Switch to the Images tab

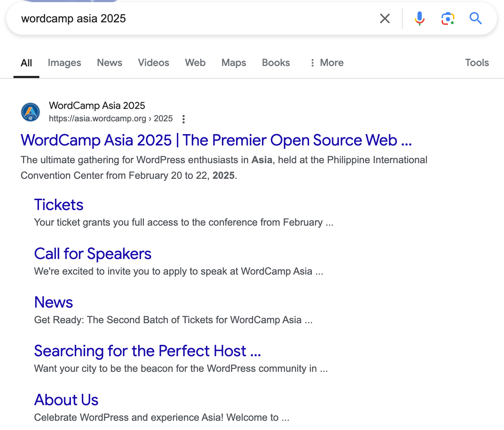pos(65,63)
